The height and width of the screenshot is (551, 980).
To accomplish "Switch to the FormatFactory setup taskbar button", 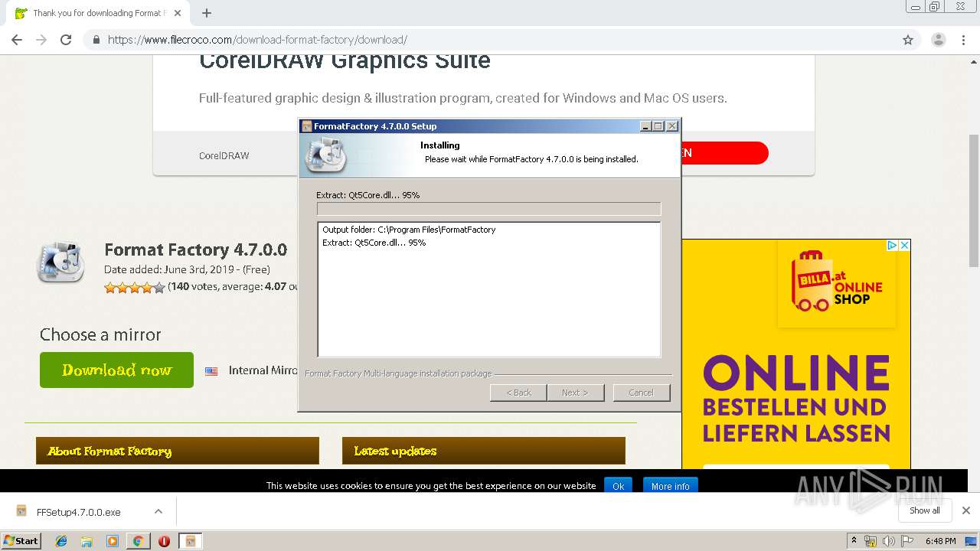I will pos(190,541).
